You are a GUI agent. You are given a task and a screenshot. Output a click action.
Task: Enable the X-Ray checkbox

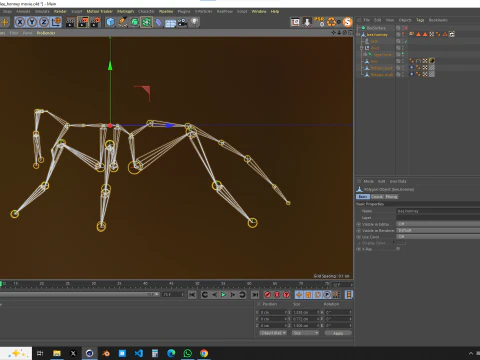click(x=398, y=249)
